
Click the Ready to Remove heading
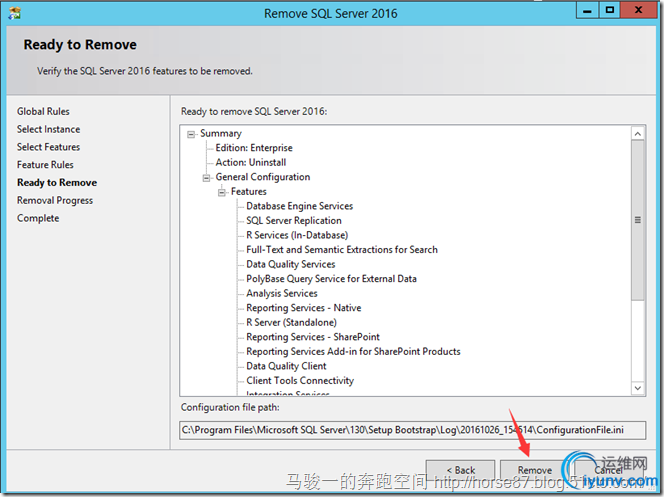[80, 44]
